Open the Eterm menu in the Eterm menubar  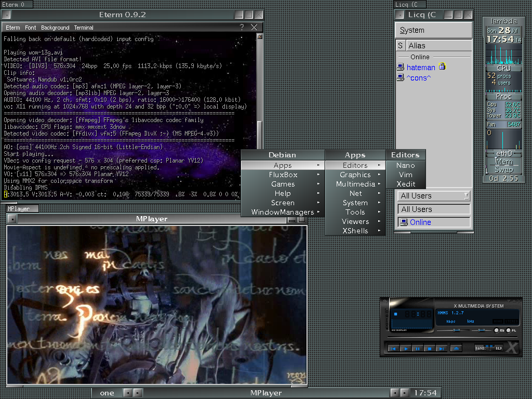pos(13,28)
